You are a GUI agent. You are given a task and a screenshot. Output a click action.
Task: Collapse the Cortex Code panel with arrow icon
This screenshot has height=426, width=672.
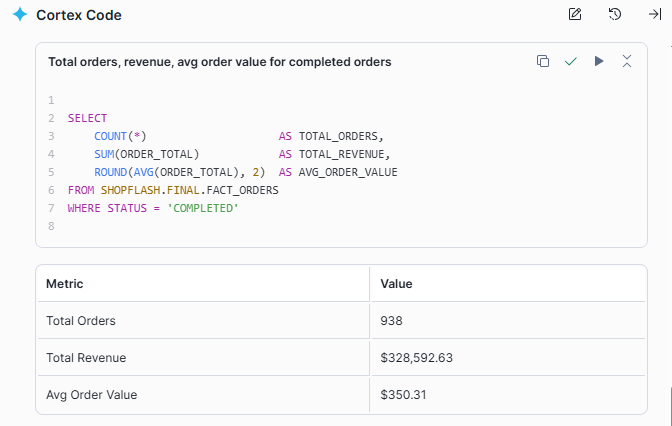(654, 14)
